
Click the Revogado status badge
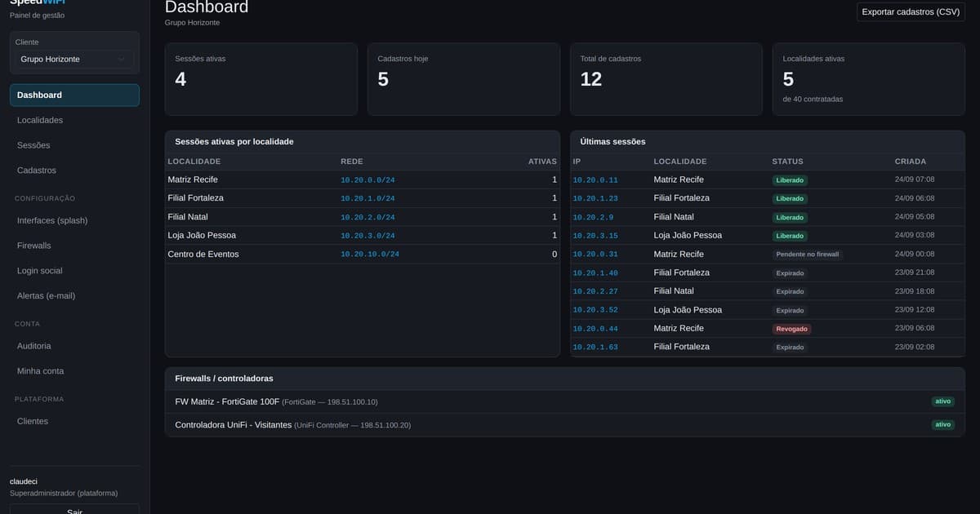[792, 329]
